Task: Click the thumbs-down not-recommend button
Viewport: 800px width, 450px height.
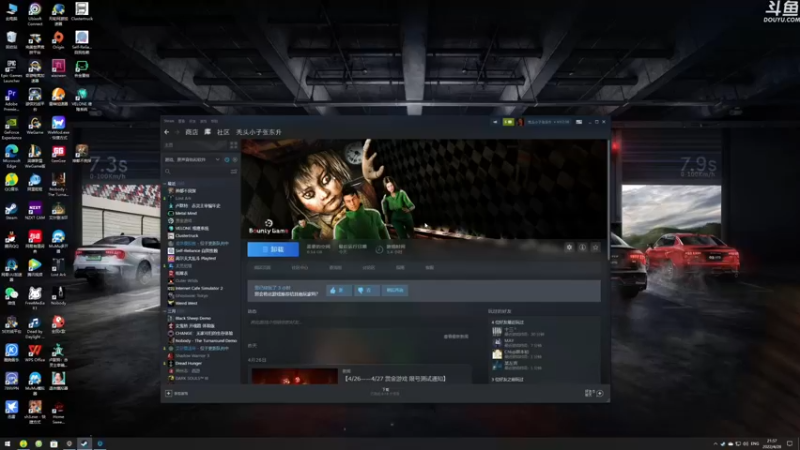Action: tap(366, 290)
